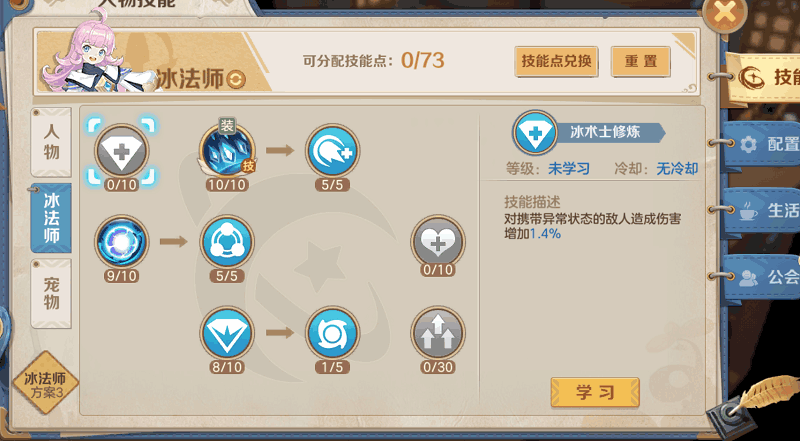
Task: Click the 技能点兑换 button
Action: coord(556,62)
